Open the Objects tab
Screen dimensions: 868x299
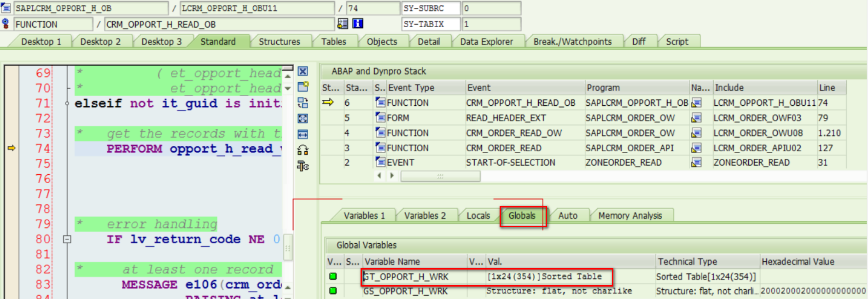tap(382, 41)
